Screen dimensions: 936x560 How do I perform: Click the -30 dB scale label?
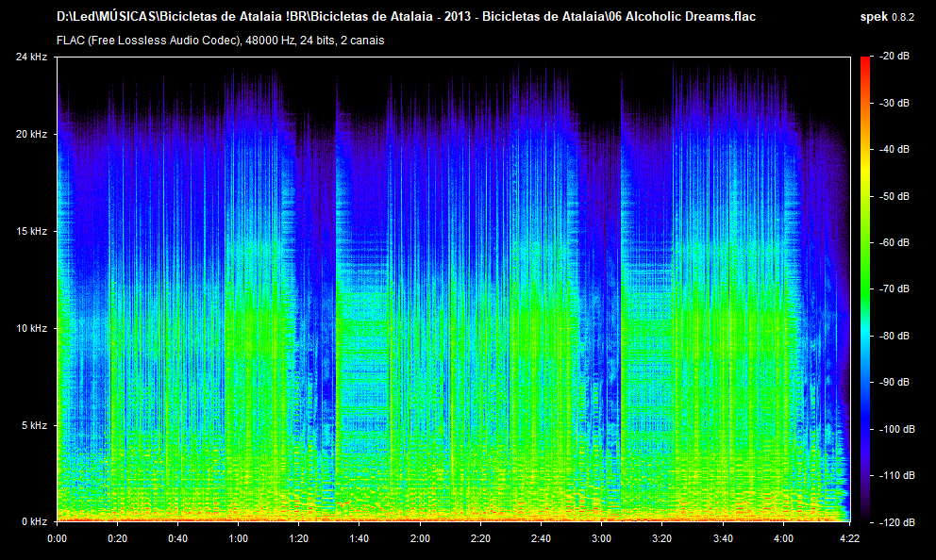[x=894, y=103]
